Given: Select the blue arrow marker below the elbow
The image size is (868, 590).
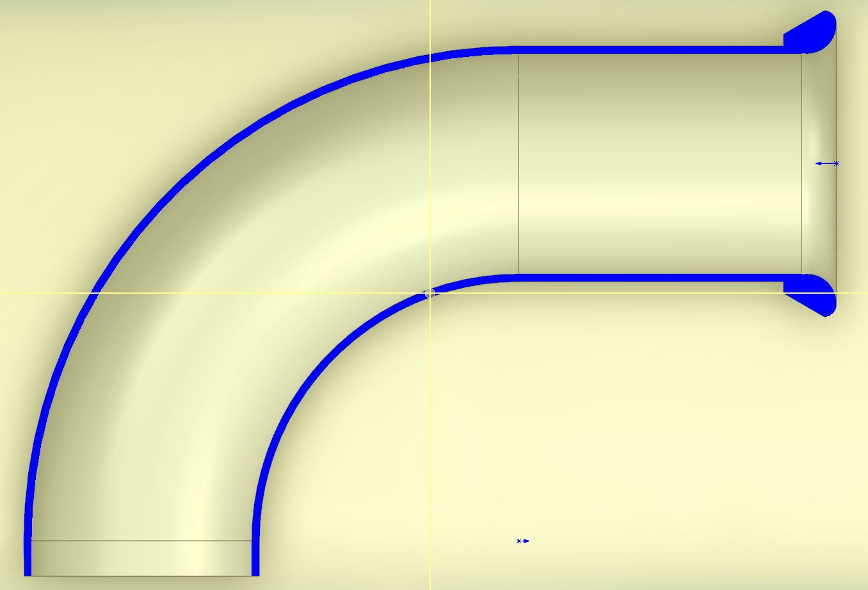Looking at the screenshot, I should (523, 541).
